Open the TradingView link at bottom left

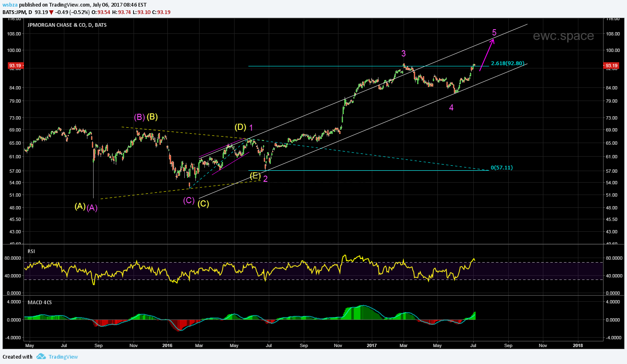(63, 357)
